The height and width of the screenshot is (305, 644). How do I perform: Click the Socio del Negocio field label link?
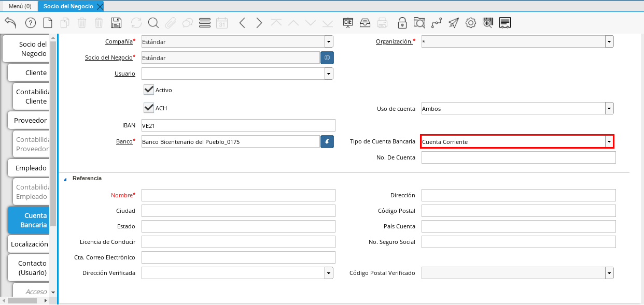pos(108,57)
